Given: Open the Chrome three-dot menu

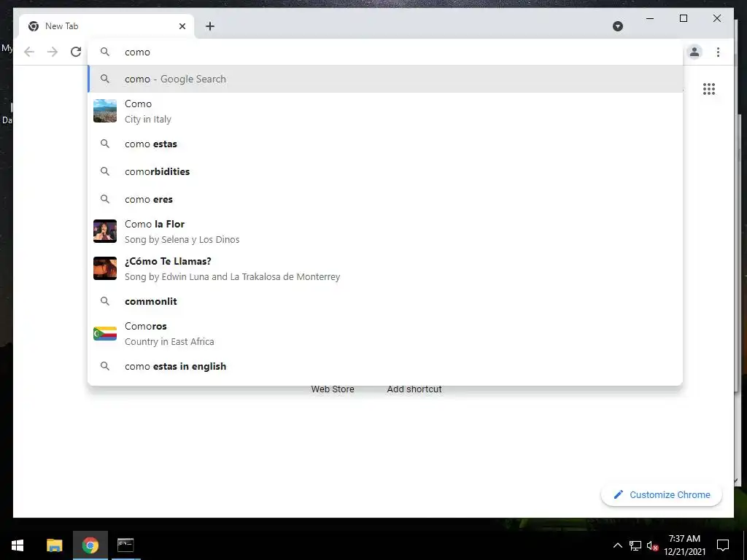Looking at the screenshot, I should [x=718, y=52].
